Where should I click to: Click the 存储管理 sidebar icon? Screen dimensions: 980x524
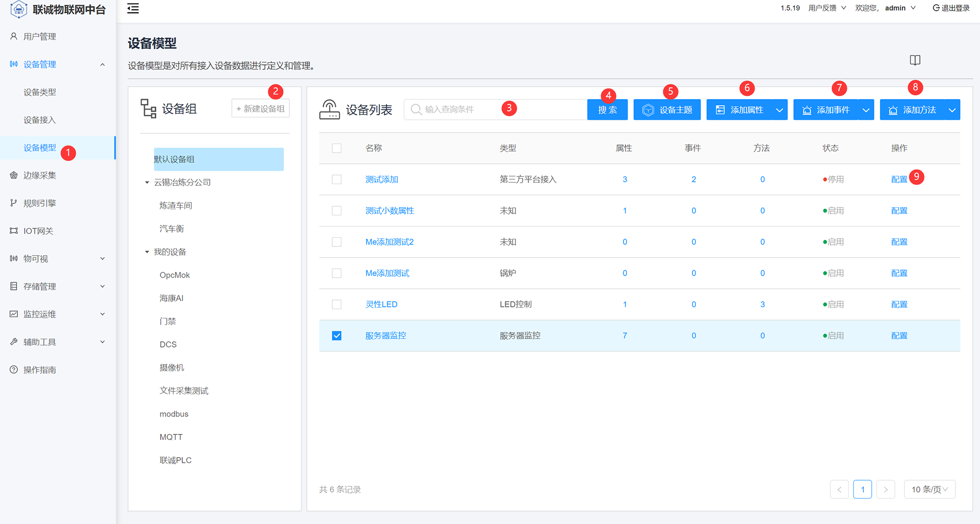14,286
